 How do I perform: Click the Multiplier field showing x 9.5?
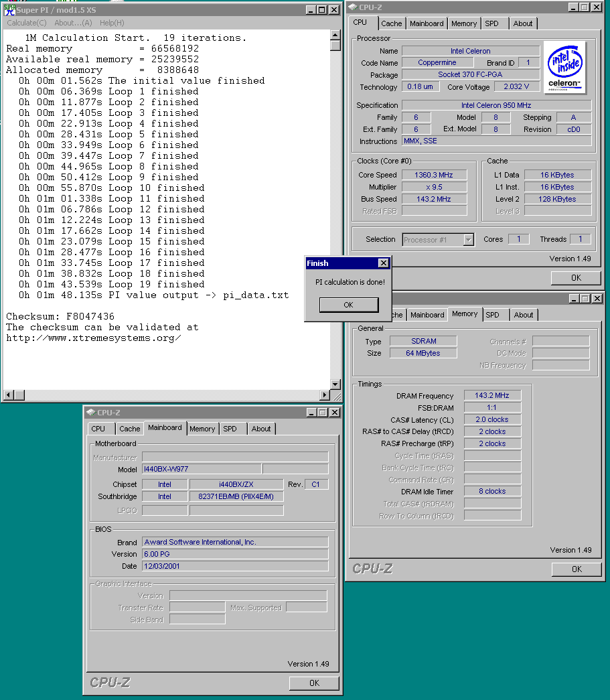click(434, 187)
